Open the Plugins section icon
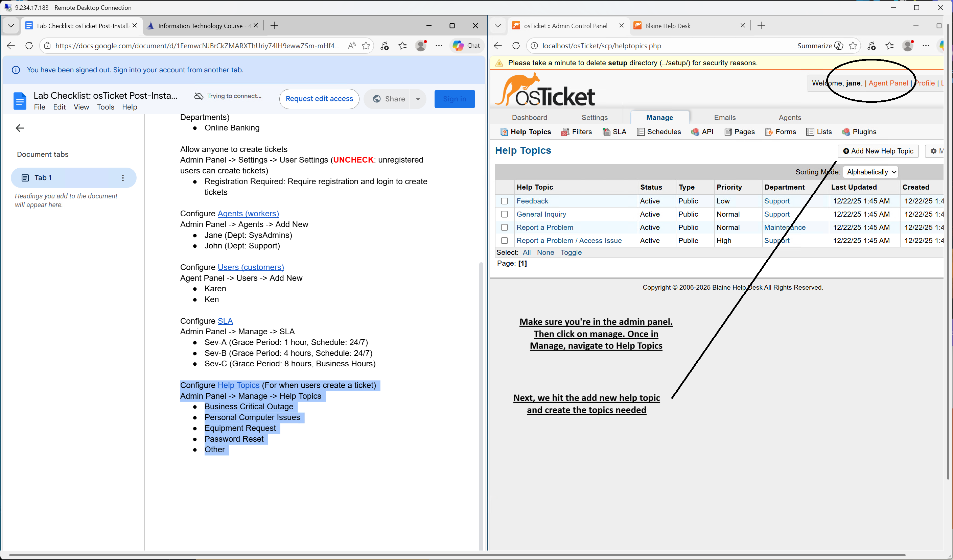 click(846, 132)
